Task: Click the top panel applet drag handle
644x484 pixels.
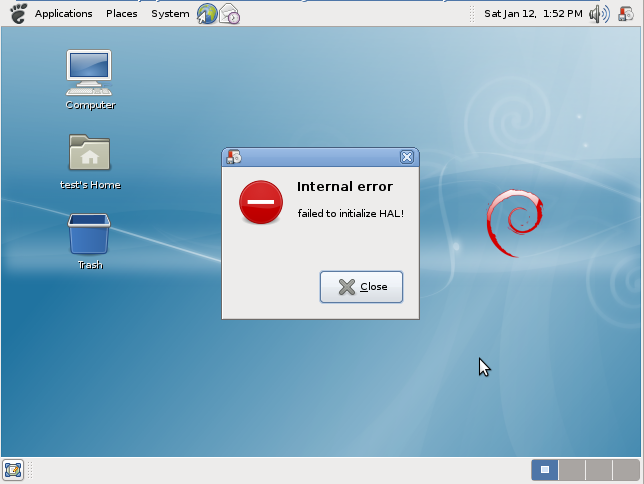Action: click(472, 14)
